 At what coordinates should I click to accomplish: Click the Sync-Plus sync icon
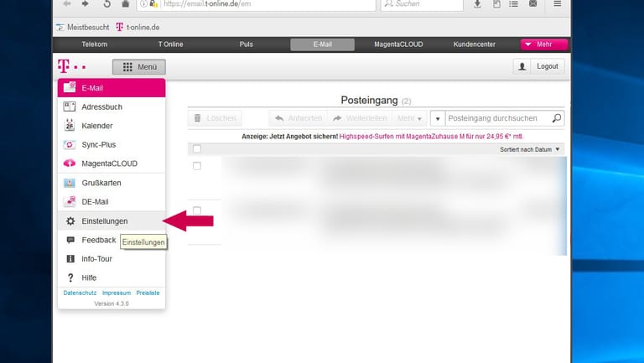pos(70,144)
